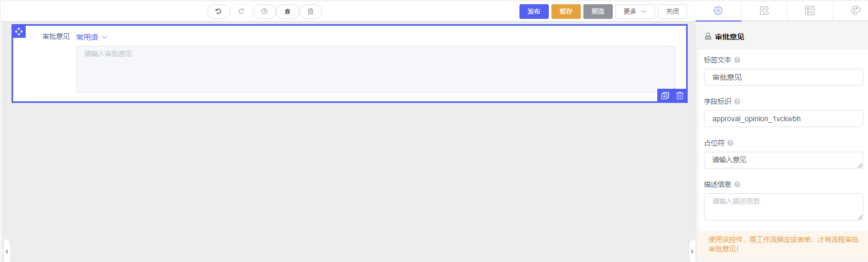The width and height of the screenshot is (868, 262).
Task: Copy the selected 审批意见 component
Action: [x=665, y=96]
